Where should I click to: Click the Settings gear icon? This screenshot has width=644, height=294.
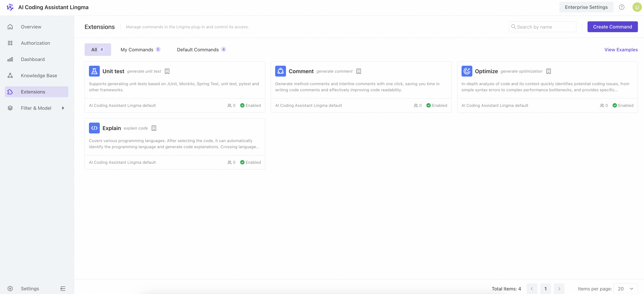pos(10,289)
